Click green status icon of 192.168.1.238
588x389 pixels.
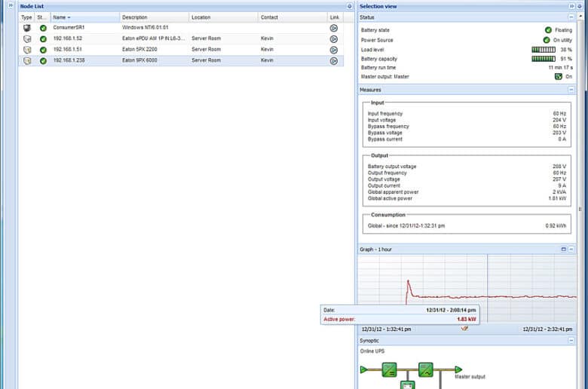pos(43,61)
